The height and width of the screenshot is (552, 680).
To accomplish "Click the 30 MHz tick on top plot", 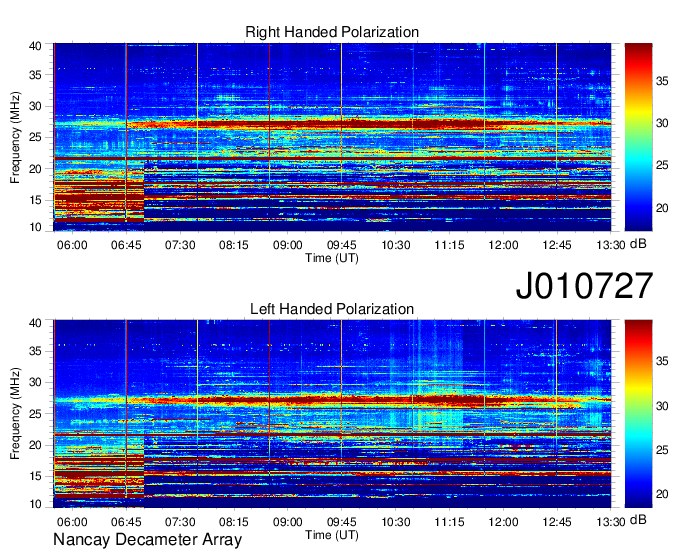I will (x=35, y=106).
